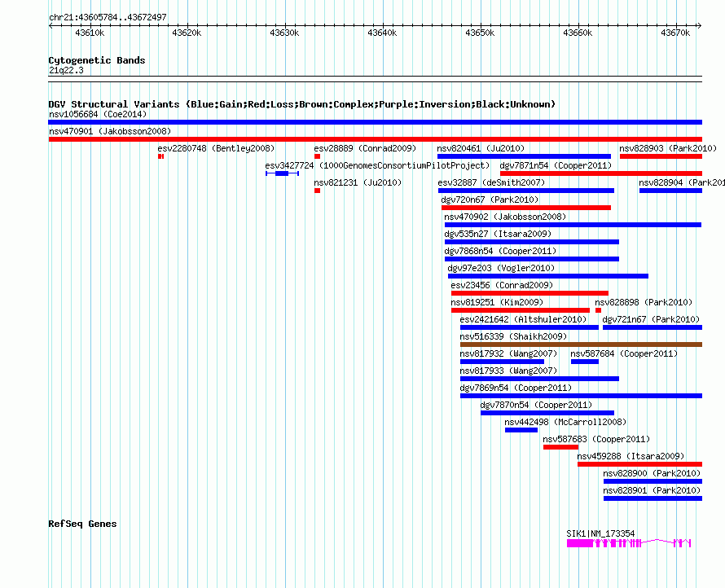Click the 43640k ruler position label

point(382,33)
